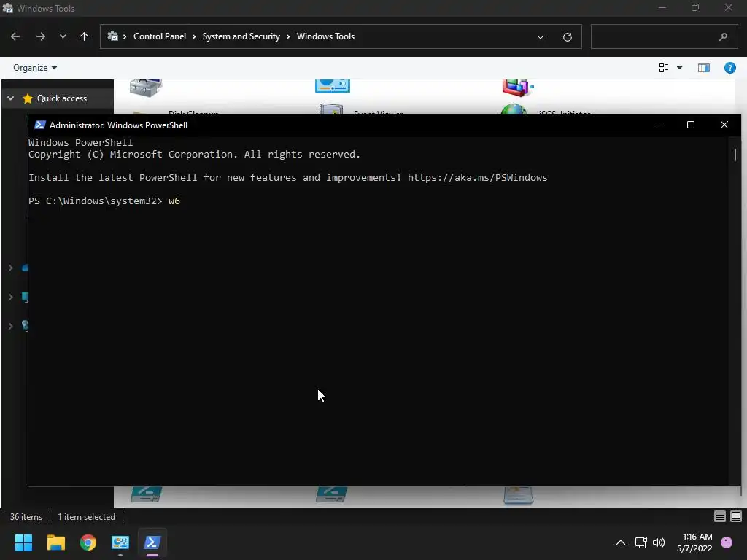Expand address bar history dropdown
This screenshot has width=747, height=560.
(x=541, y=37)
